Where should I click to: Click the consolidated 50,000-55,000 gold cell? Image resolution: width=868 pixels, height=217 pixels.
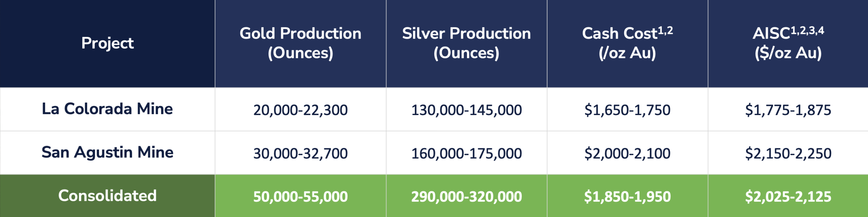click(x=300, y=197)
